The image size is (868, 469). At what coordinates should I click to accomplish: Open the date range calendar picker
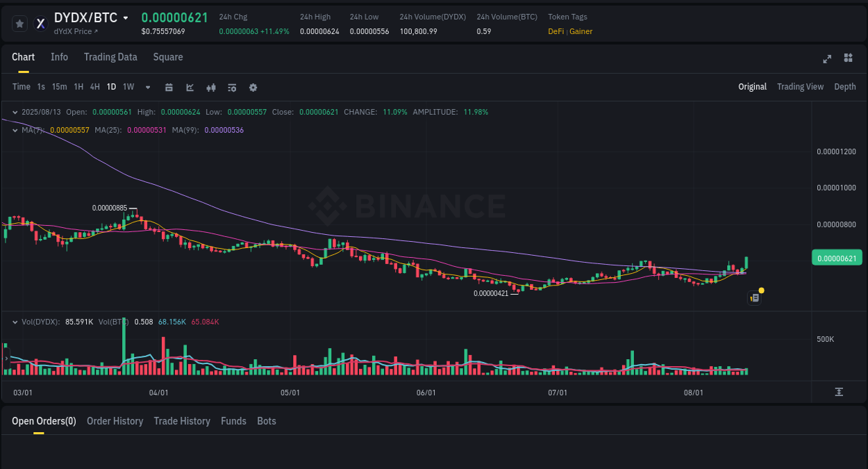click(169, 87)
